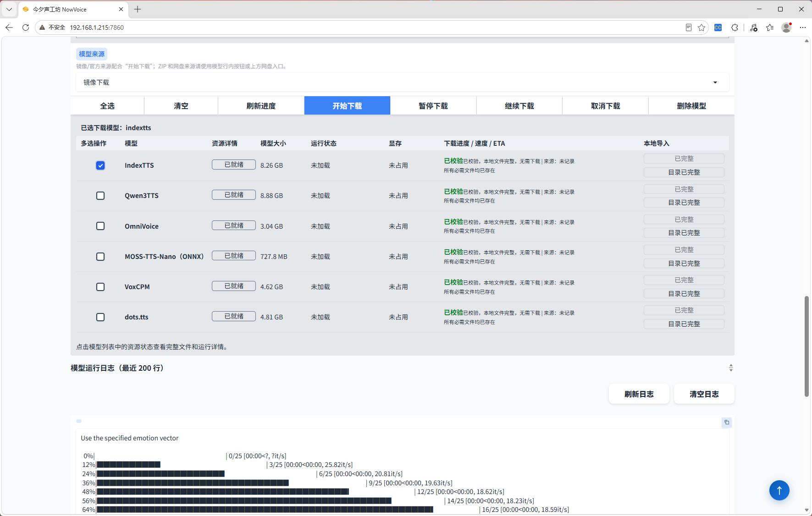The image size is (812, 516).
Task: Resume download with 继续下载
Action: 519,106
